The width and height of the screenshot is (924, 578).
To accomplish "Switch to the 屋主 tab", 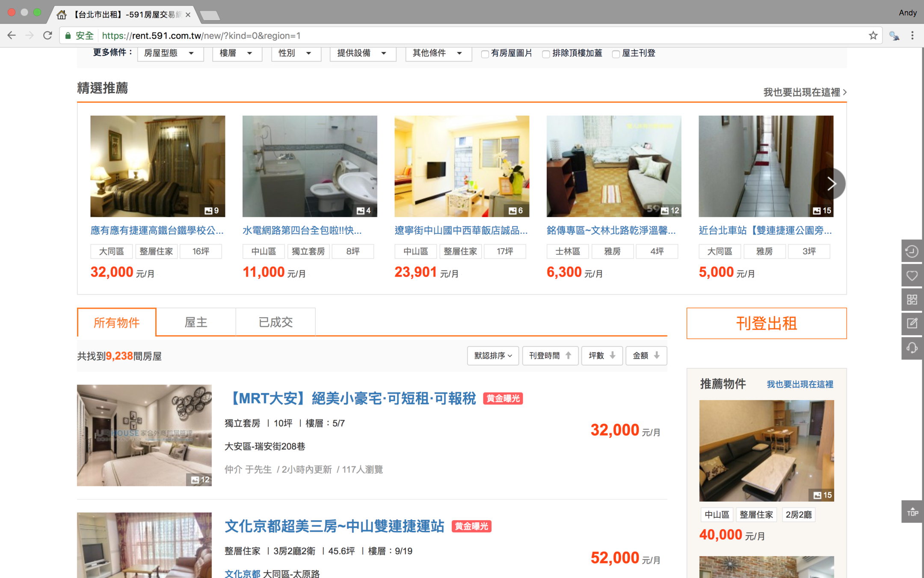I will pyautogui.click(x=196, y=322).
